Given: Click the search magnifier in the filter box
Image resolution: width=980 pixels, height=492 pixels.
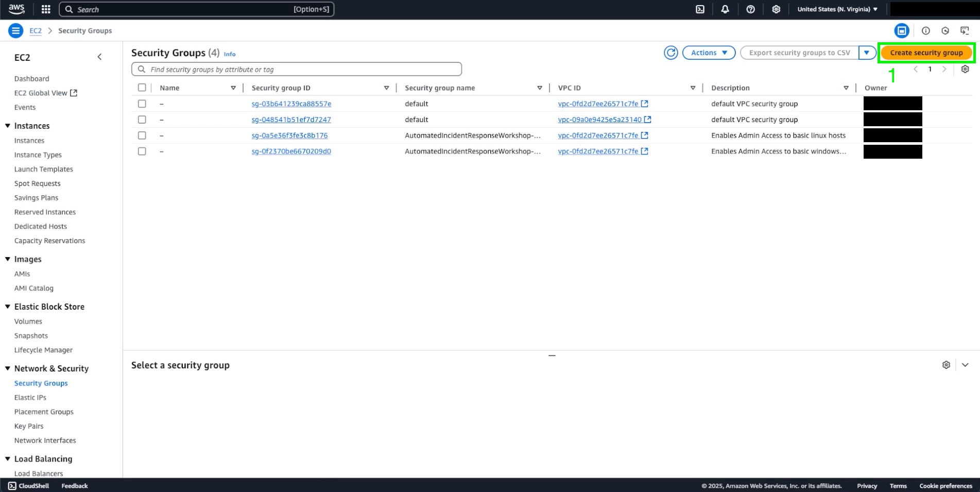Looking at the screenshot, I should (x=141, y=69).
